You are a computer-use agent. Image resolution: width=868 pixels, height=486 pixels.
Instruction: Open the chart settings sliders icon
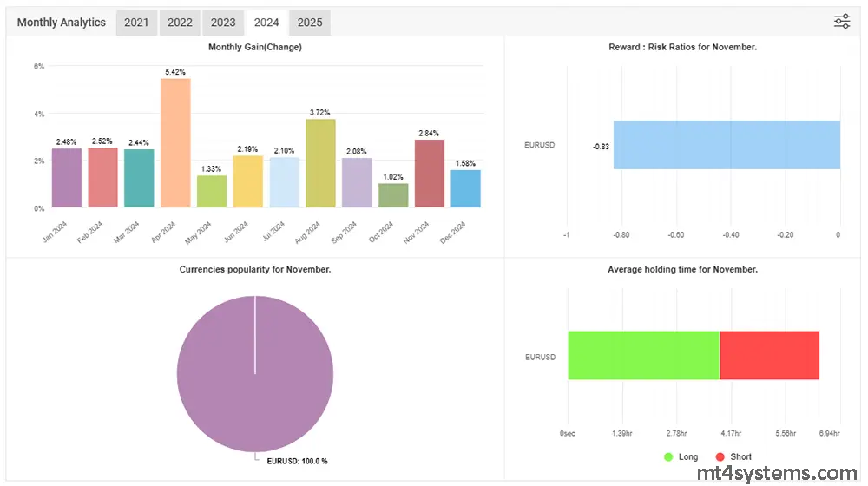(841, 22)
